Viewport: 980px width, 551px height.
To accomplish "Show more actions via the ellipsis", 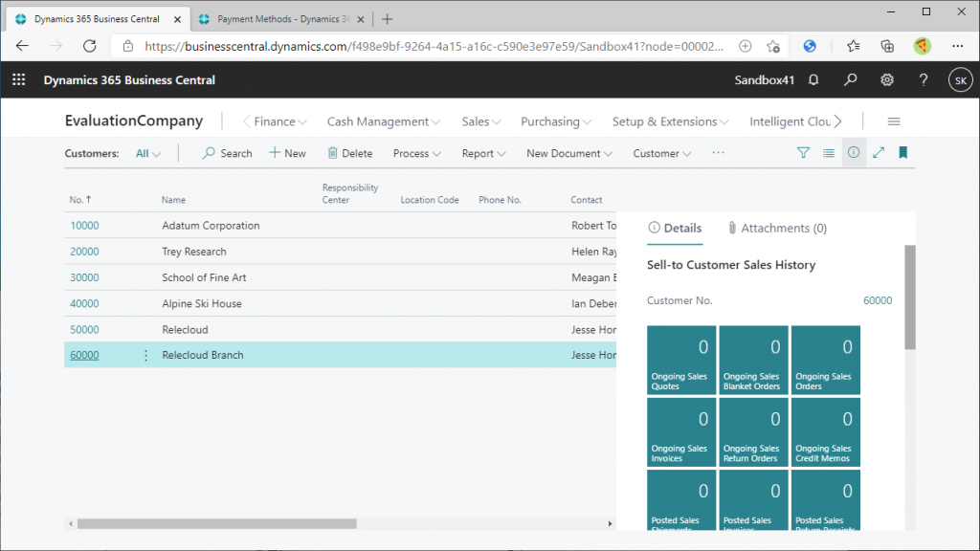I will click(718, 153).
